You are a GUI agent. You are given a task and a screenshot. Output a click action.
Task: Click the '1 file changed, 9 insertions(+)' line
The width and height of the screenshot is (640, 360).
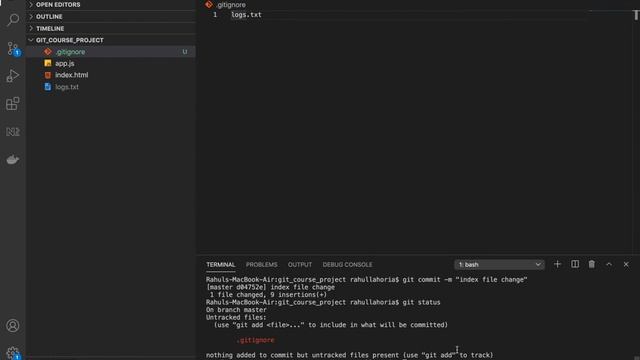pos(268,295)
